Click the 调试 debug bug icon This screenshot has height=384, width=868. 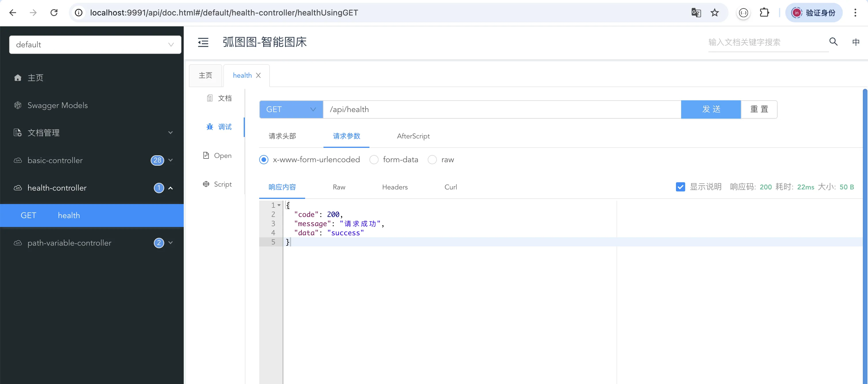pos(210,127)
